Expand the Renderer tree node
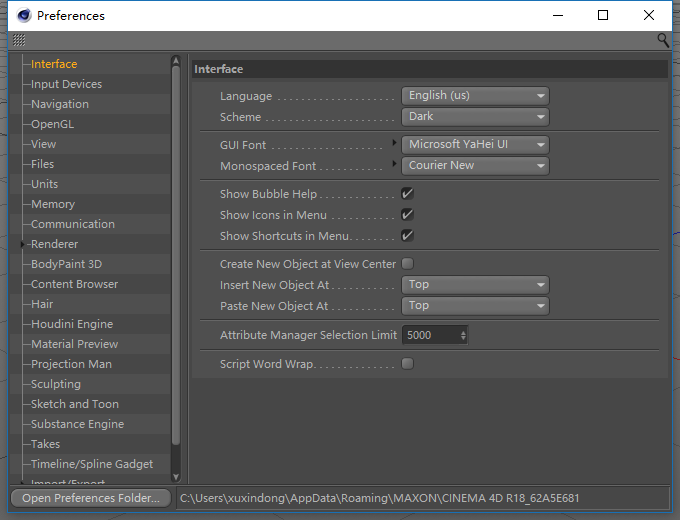The height and width of the screenshot is (520, 680). [x=23, y=244]
